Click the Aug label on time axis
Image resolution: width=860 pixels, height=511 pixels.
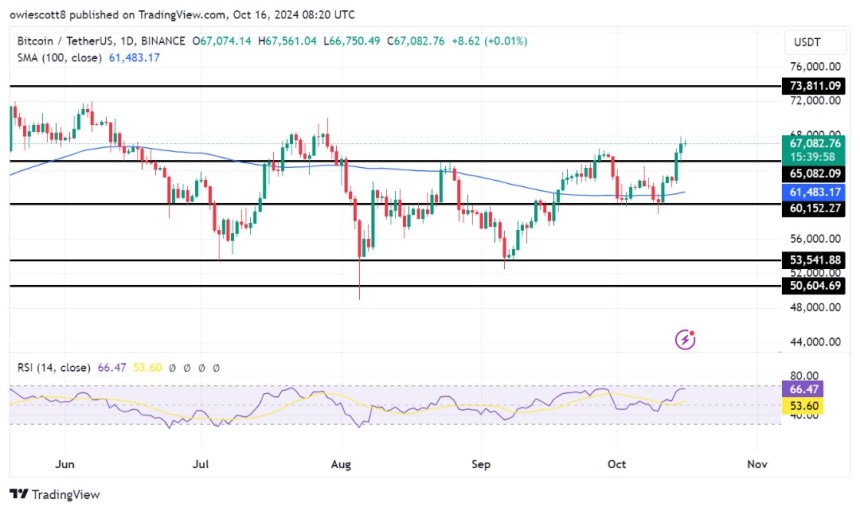point(342,464)
